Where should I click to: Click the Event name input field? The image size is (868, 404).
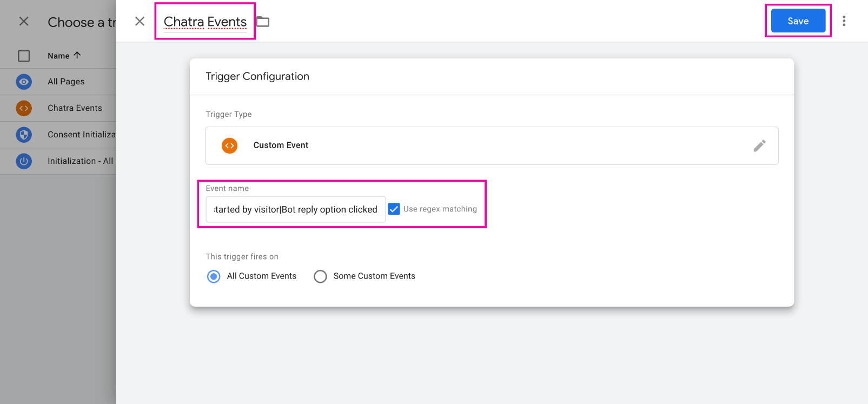click(295, 209)
